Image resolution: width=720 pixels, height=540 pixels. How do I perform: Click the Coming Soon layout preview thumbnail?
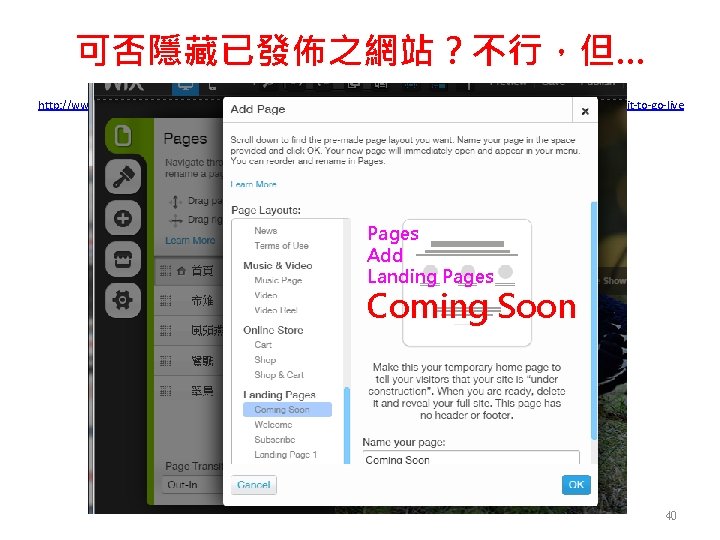(x=467, y=283)
